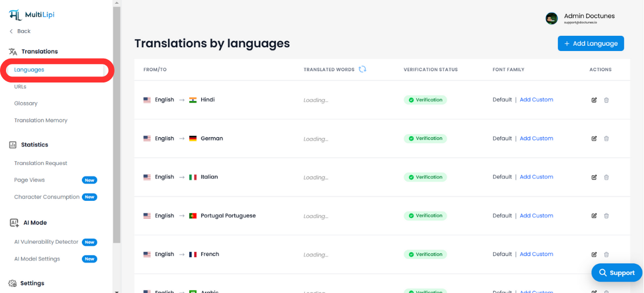Click the Add Language button

(x=591, y=43)
